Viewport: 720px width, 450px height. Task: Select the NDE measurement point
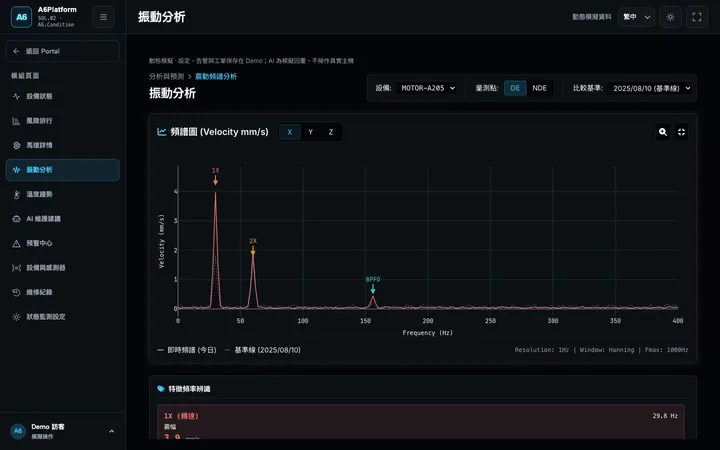coord(540,88)
